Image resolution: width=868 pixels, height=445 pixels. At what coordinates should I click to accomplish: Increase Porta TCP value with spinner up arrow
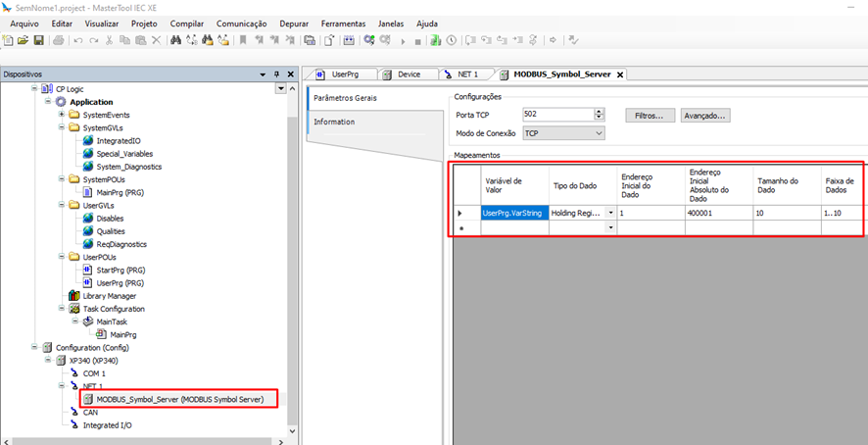tap(599, 112)
